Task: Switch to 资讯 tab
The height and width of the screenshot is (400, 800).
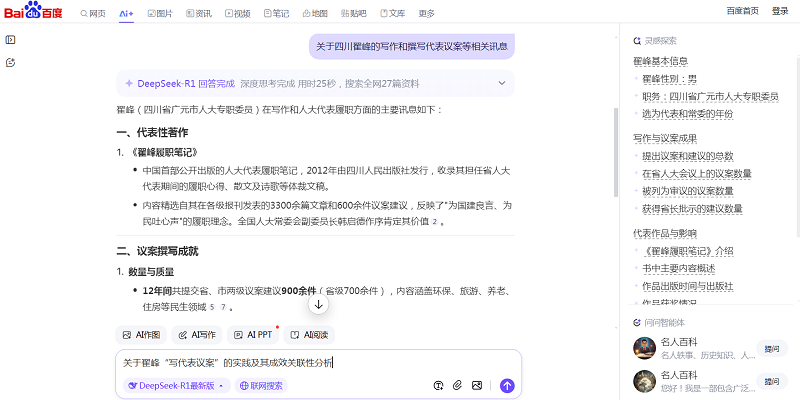Action: (x=199, y=14)
